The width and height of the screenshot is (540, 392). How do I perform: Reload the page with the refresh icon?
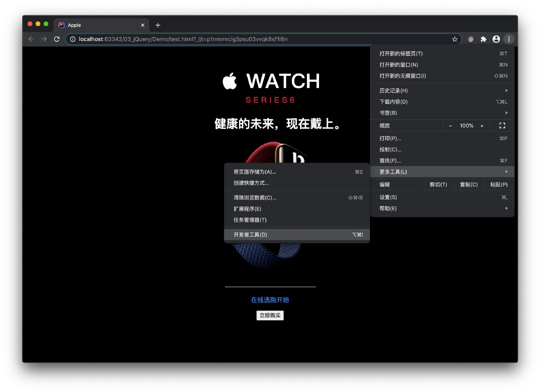point(57,39)
